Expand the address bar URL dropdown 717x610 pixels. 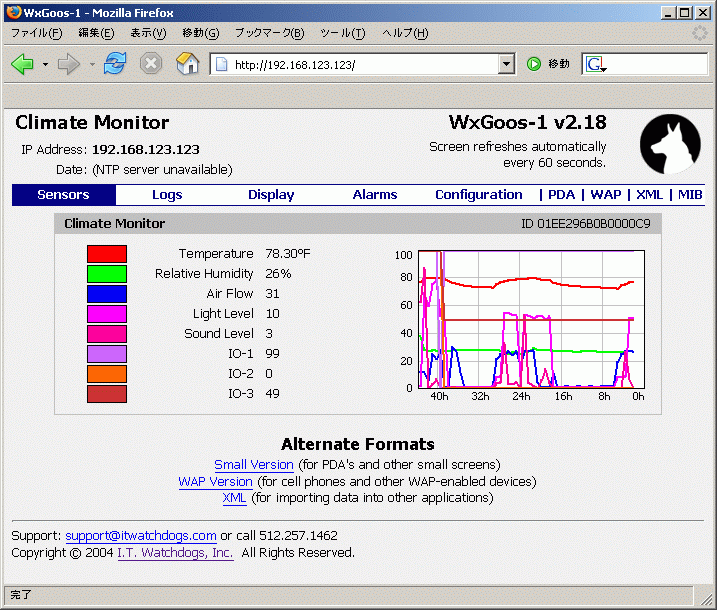point(506,64)
